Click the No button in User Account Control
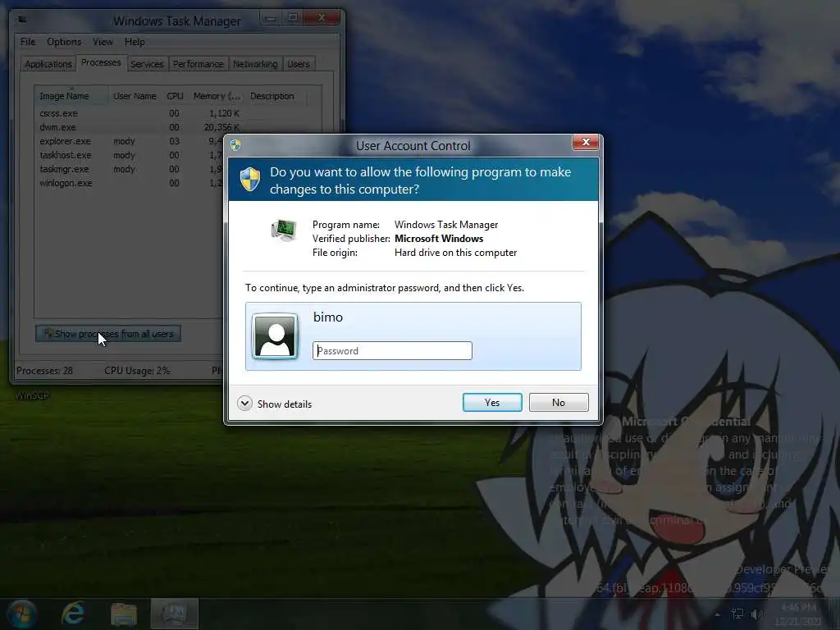The image size is (840, 630). pos(558,402)
